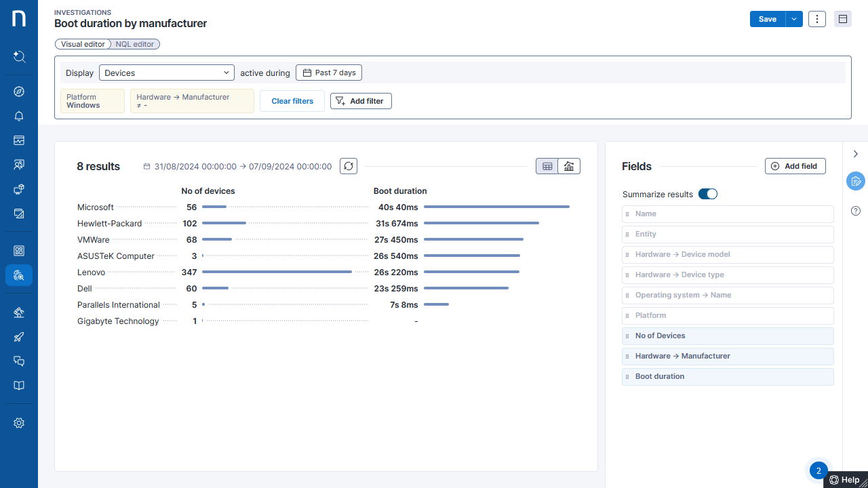Image resolution: width=868 pixels, height=488 pixels.
Task: Select the table view icon
Action: [x=547, y=166]
